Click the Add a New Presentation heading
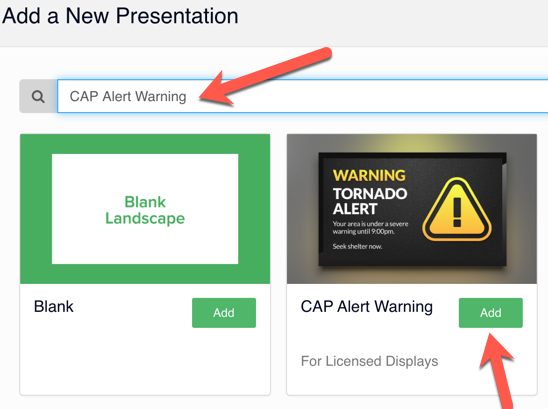This screenshot has width=548, height=409. 120,16
